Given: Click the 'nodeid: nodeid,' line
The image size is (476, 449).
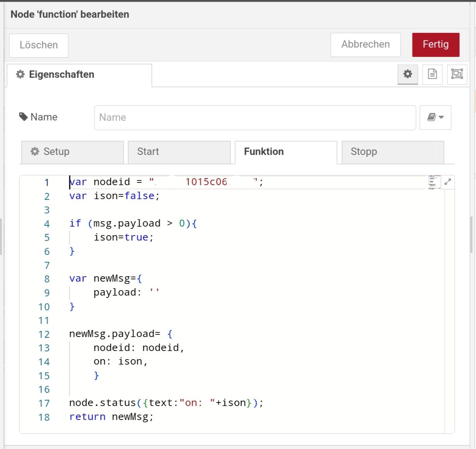Looking at the screenshot, I should point(139,348).
